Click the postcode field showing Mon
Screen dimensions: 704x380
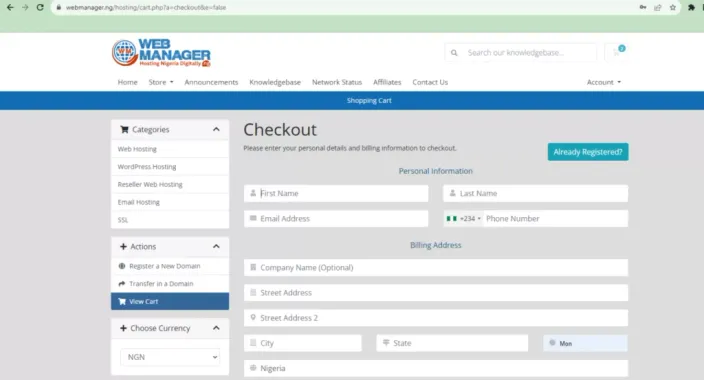pyautogui.click(x=585, y=343)
